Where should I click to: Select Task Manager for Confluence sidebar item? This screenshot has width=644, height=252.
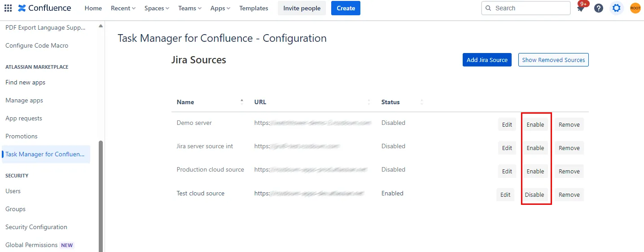coord(45,154)
